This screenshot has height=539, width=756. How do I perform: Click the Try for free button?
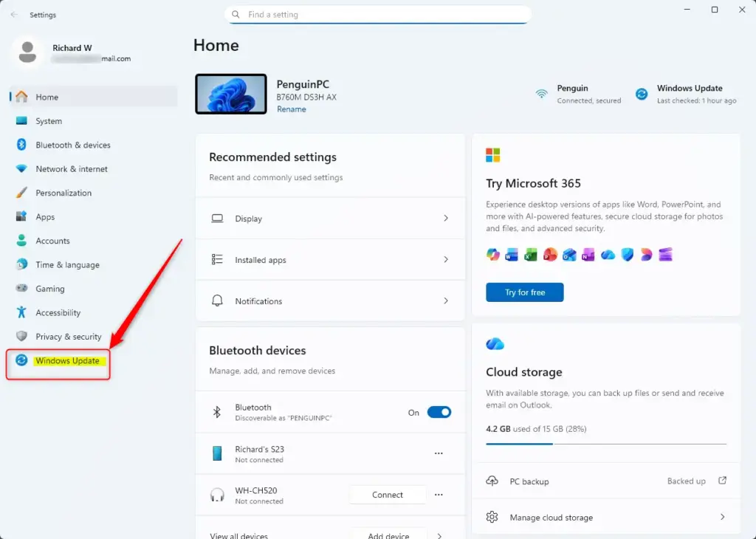[525, 292]
